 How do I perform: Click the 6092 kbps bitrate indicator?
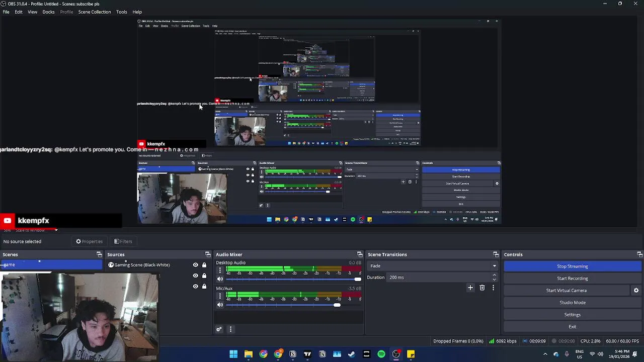tap(503, 341)
